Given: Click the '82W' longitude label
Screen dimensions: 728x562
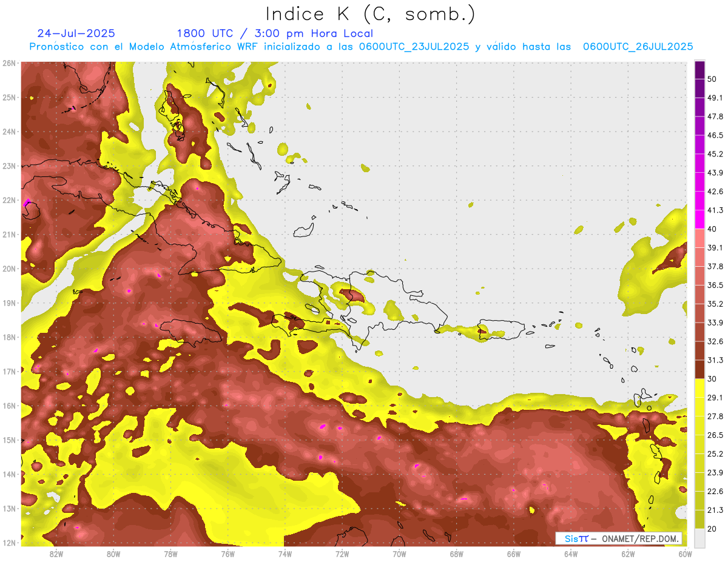Looking at the screenshot, I should pos(56,554).
